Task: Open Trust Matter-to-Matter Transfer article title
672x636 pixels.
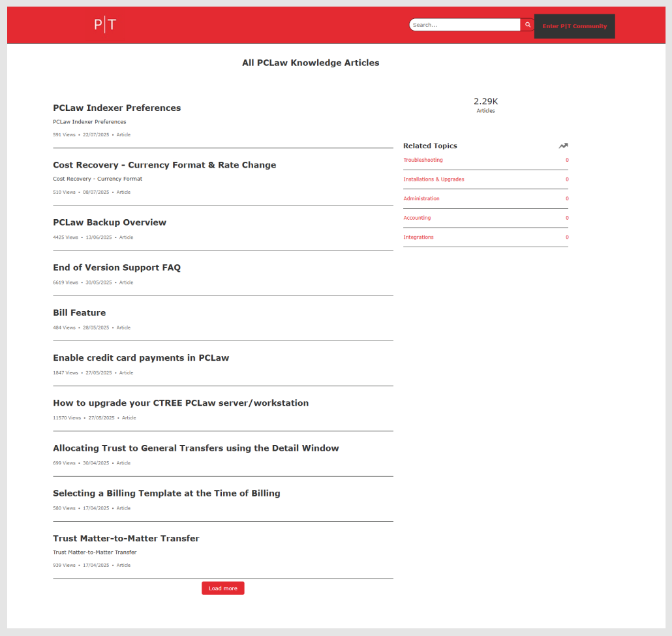Action: [x=126, y=538]
